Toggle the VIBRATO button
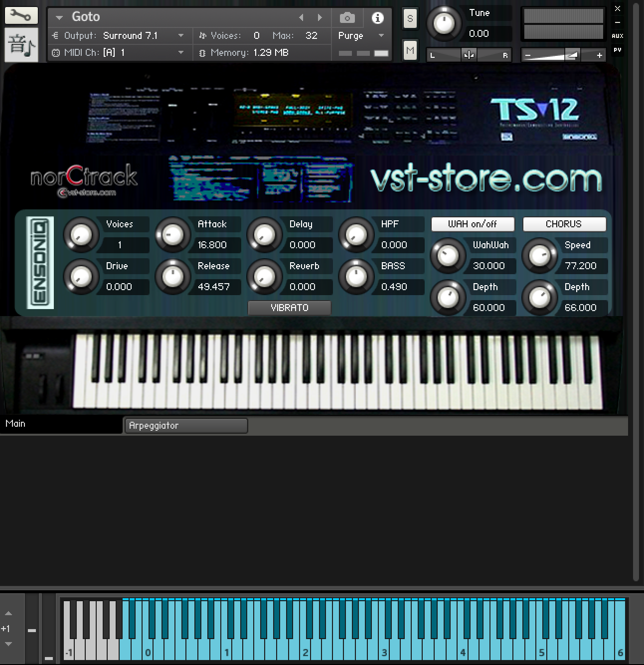This screenshot has height=665, width=644. tap(290, 308)
